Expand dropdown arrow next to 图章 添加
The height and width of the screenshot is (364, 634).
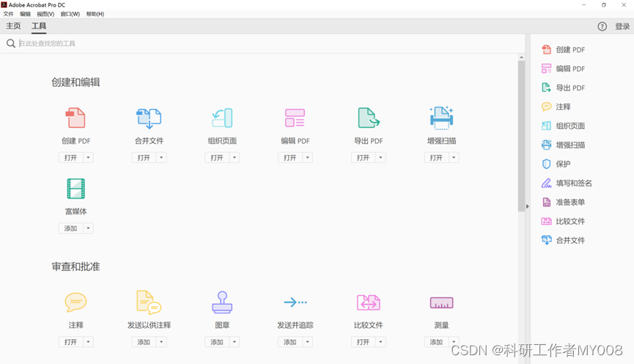[235, 342]
